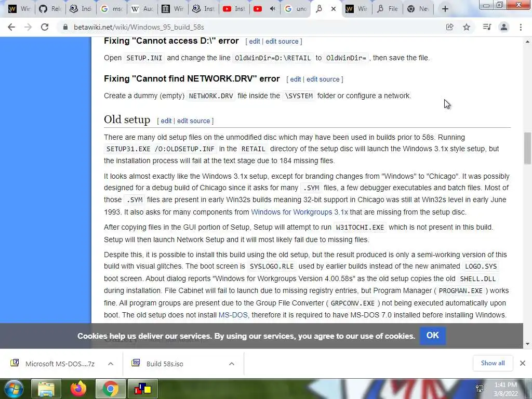The width and height of the screenshot is (532, 399).
Task: Edit the 'Old setup' section
Action: [166, 121]
